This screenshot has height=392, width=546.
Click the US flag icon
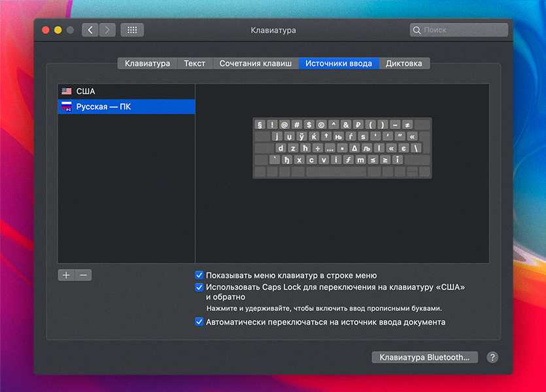67,91
